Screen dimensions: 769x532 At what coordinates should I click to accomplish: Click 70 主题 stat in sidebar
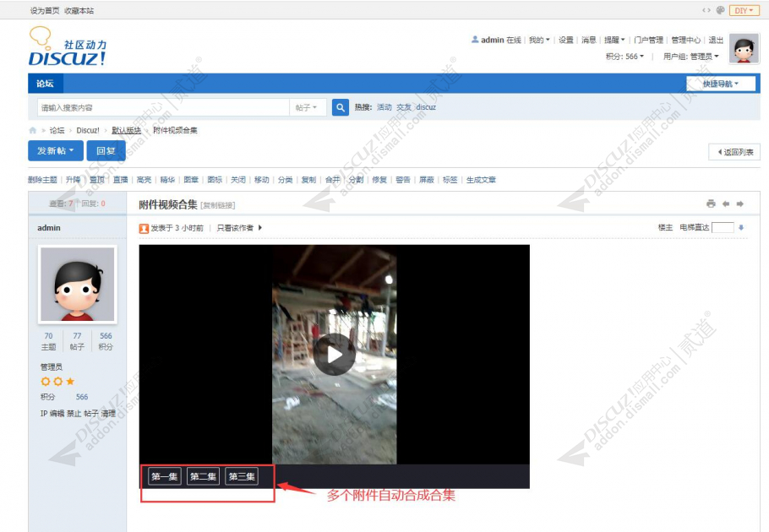48,341
